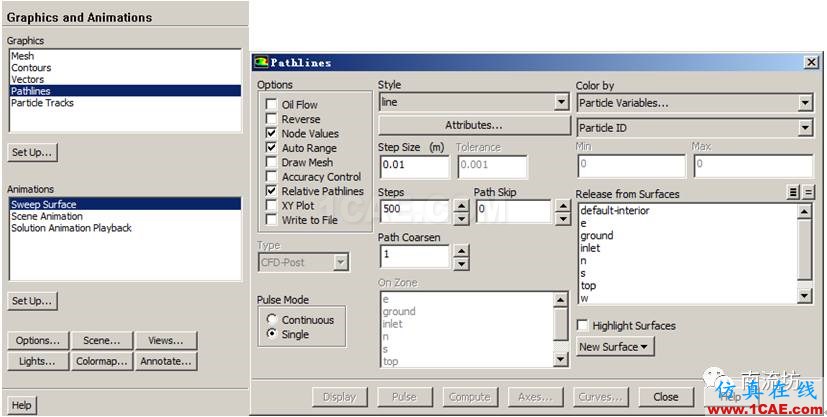827x417 pixels.
Task: Select Vectors in Graphics list
Action: [125, 79]
